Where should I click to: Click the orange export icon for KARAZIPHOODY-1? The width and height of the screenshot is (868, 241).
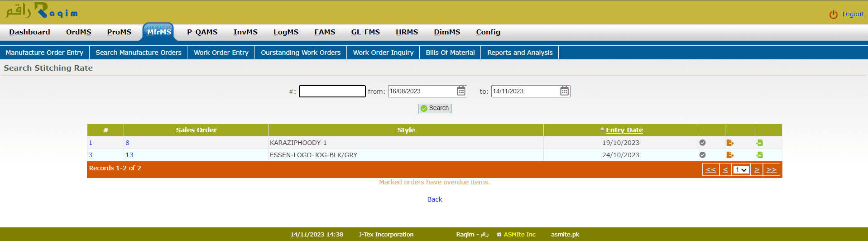coord(729,143)
